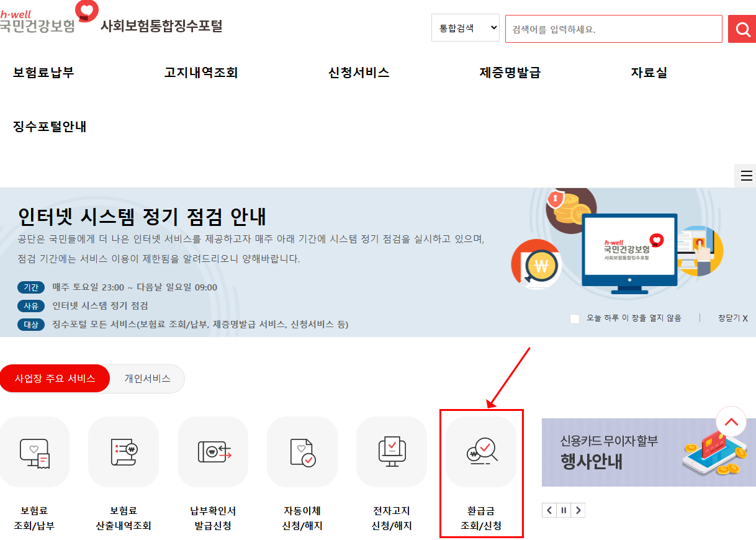Screen dimensions: 756x540
Task: Open the 전자고지 신청/해지 service
Action: (392, 451)
